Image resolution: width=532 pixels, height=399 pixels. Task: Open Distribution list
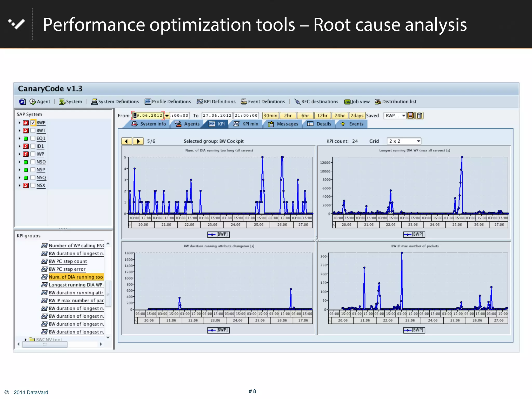coord(396,102)
